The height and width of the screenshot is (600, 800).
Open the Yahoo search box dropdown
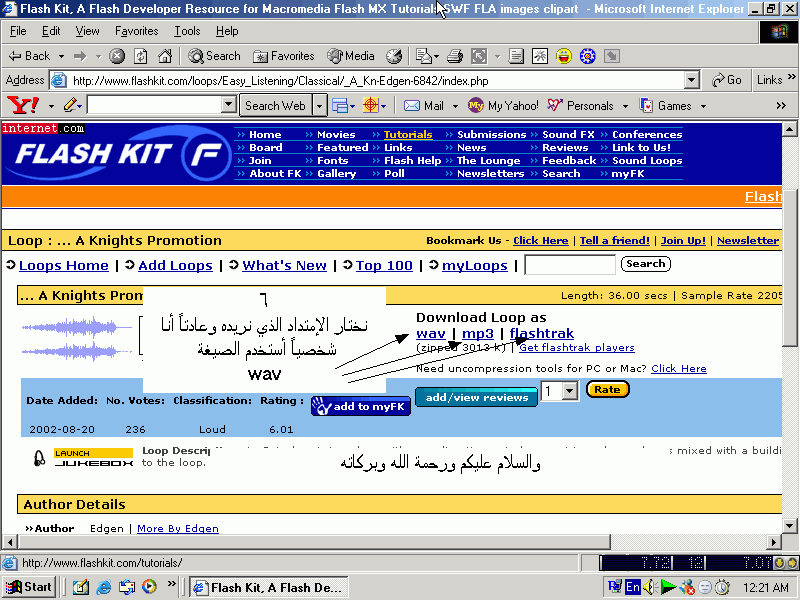click(x=229, y=105)
